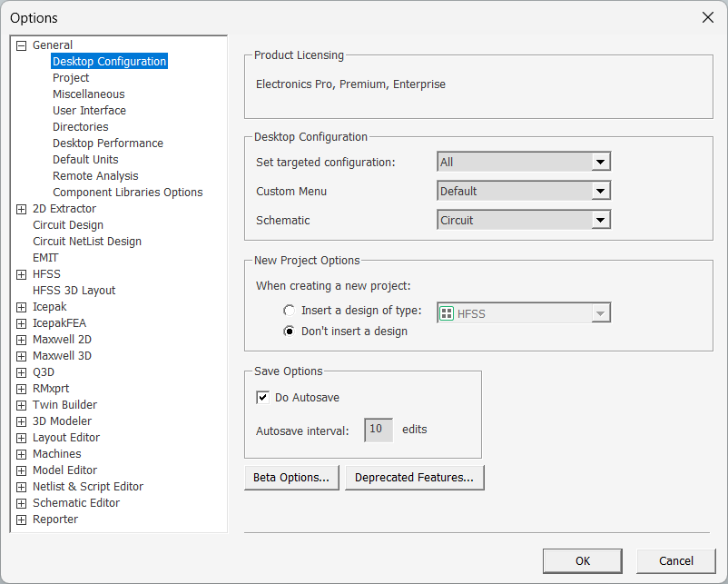728x584 pixels.
Task: Select EMIT in the options tree
Action: click(x=45, y=257)
